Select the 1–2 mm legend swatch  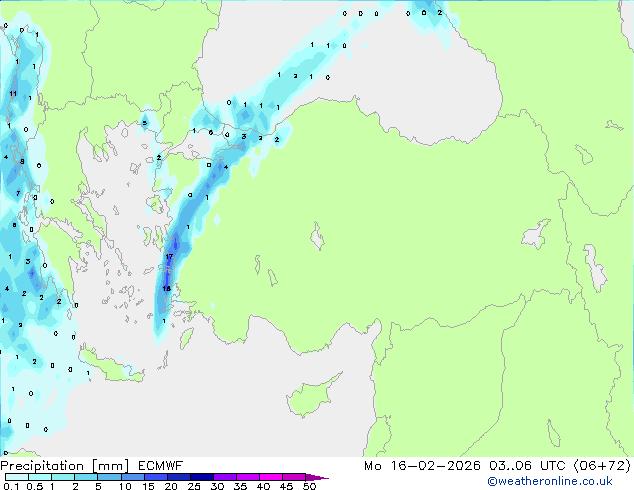click(x=63, y=477)
